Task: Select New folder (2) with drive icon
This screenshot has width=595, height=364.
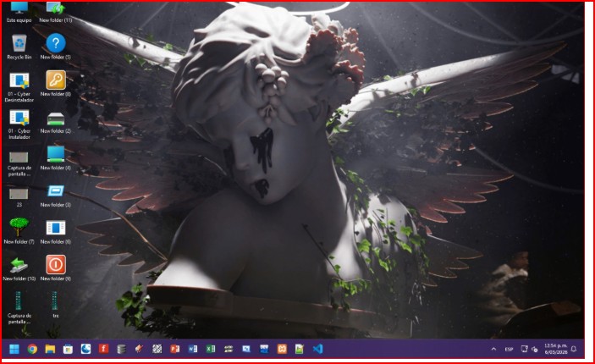Action: click(56, 118)
